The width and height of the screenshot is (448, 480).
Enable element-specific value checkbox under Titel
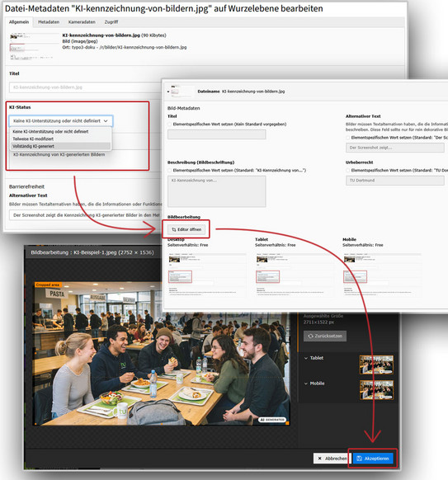click(x=170, y=125)
